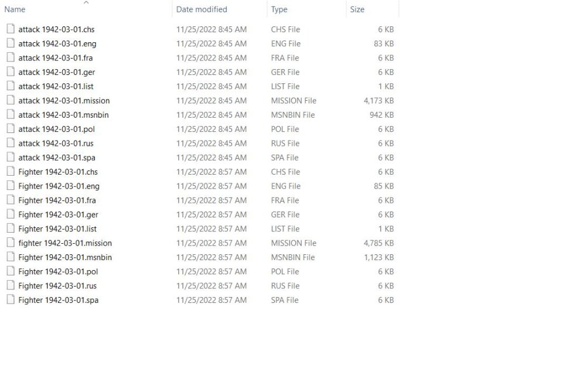Click RUS File type in Fighter row
The width and height of the screenshot is (586, 392).
[285, 285]
